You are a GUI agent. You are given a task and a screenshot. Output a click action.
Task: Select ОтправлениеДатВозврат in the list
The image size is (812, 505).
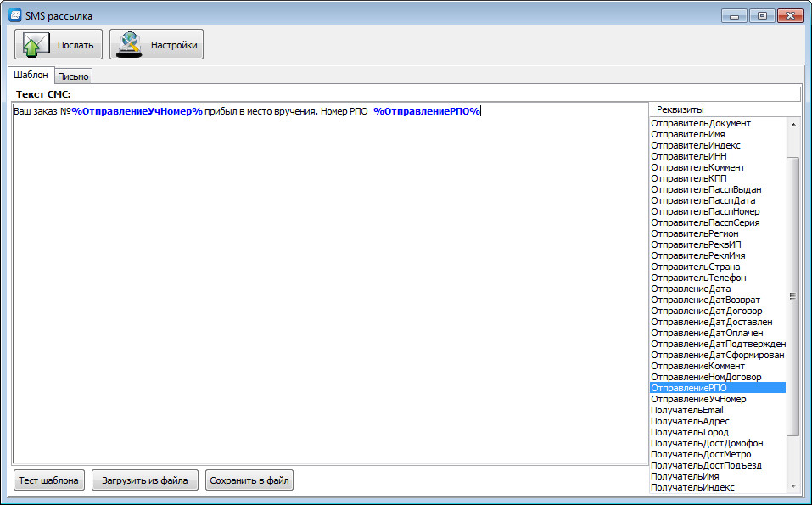tap(718, 300)
